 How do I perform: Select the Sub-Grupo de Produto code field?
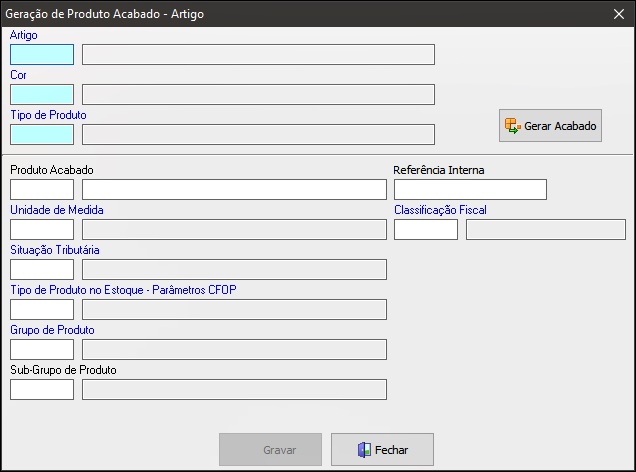tap(42, 389)
